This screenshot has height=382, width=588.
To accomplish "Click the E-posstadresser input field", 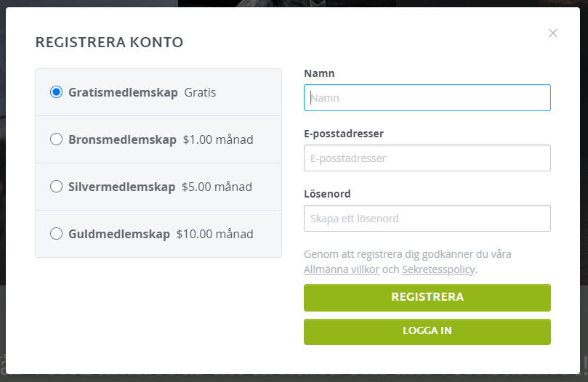I will (427, 158).
